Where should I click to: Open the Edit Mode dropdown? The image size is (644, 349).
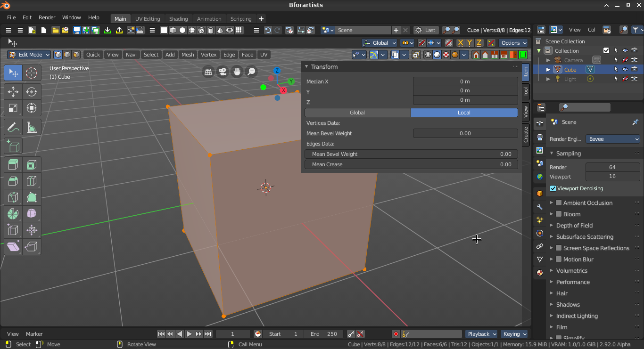coord(29,55)
